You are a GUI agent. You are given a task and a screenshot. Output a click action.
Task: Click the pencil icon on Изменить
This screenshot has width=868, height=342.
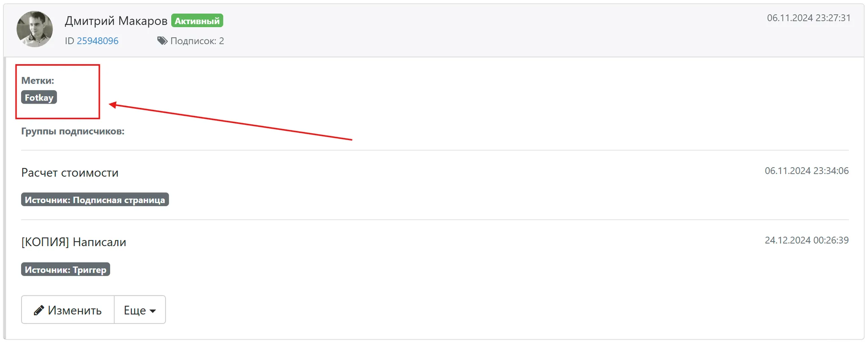(x=39, y=310)
